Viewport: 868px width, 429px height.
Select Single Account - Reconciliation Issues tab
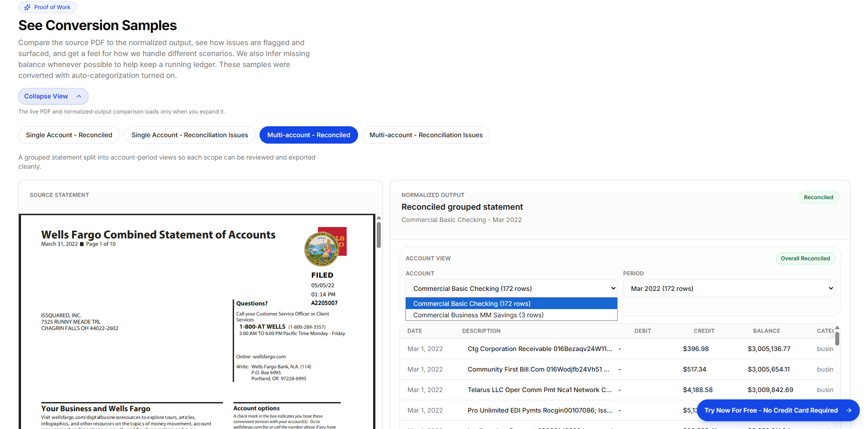190,135
